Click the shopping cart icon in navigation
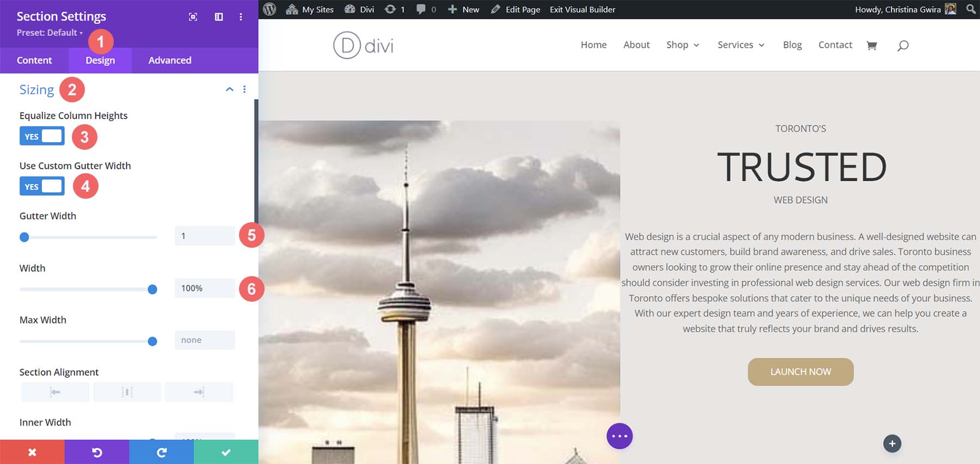This screenshot has width=980, height=464. (871, 46)
